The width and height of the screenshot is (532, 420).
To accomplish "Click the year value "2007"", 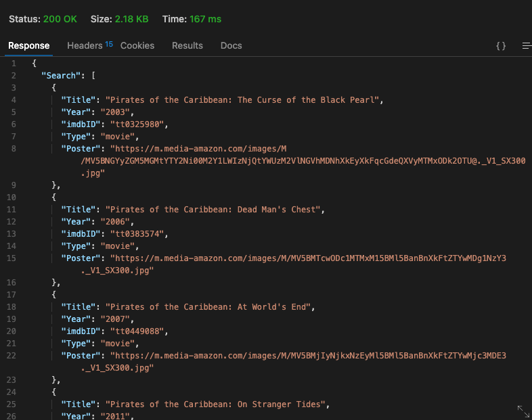I will (x=115, y=319).
